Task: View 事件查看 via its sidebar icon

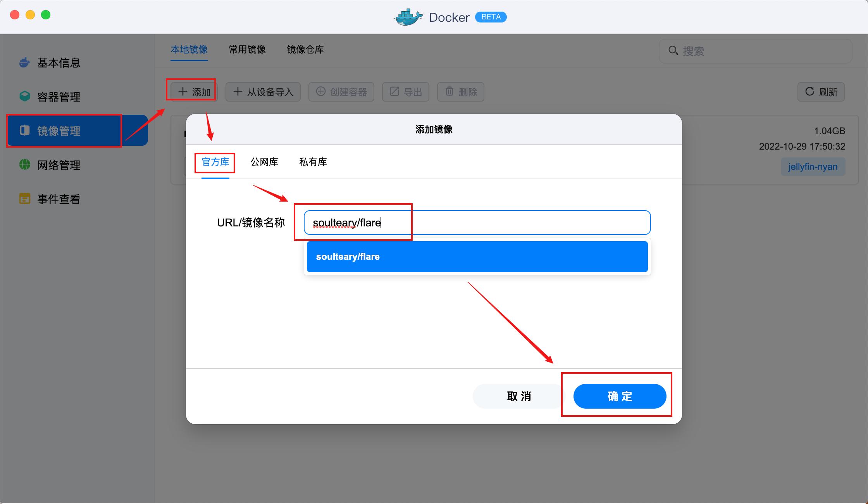Action: click(x=24, y=199)
